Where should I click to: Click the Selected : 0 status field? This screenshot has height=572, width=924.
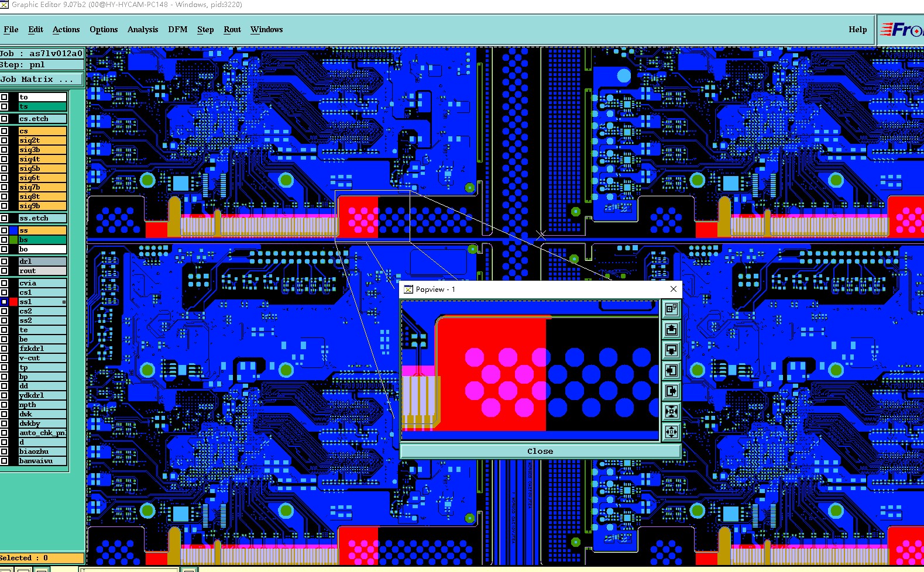tap(42, 558)
